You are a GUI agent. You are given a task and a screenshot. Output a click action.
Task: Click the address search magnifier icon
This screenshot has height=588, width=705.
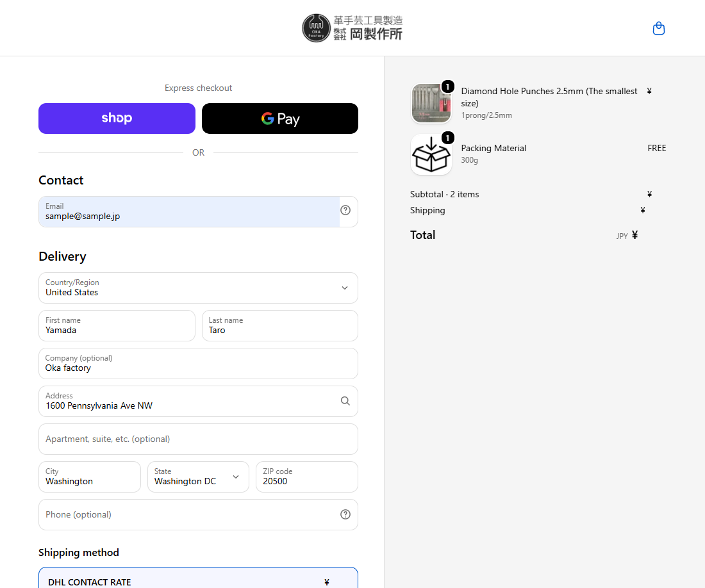[345, 401]
